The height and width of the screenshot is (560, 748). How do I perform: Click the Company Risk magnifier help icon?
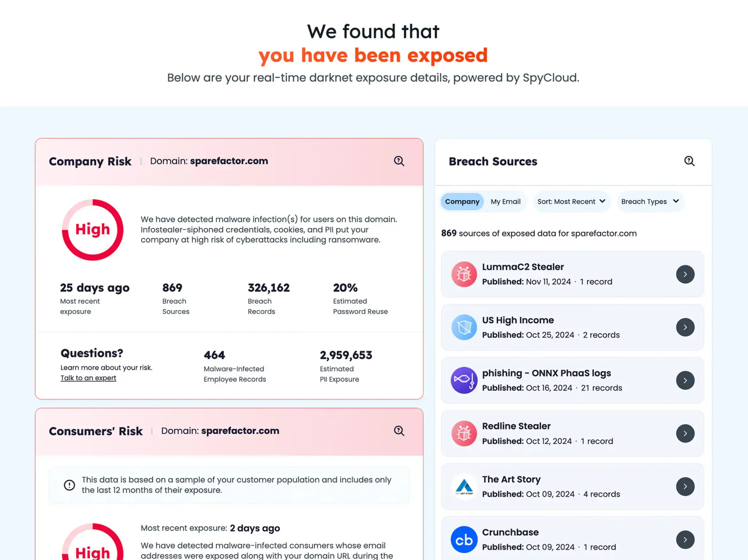click(399, 161)
